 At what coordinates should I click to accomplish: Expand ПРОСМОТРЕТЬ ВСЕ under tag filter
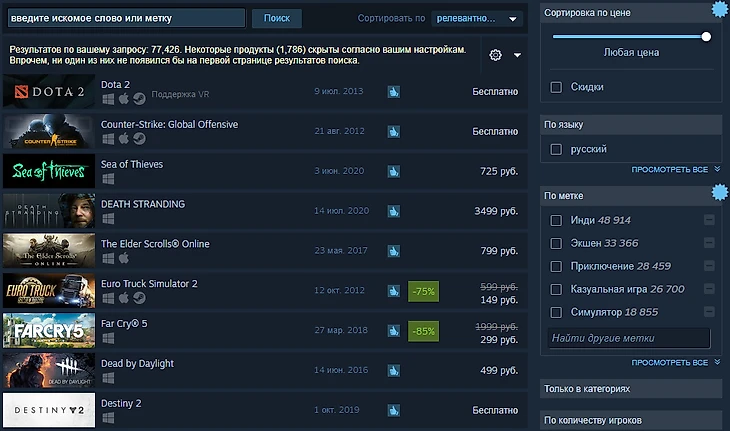point(675,363)
